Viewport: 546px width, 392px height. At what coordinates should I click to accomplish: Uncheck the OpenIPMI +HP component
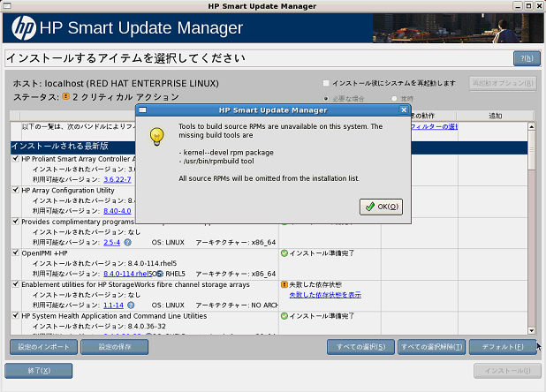15,253
